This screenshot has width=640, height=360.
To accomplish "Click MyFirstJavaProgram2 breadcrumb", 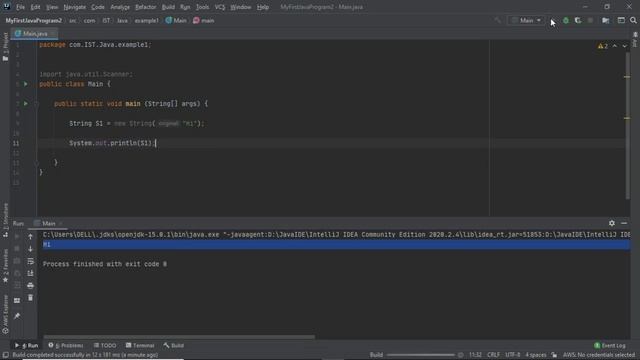I will point(34,20).
